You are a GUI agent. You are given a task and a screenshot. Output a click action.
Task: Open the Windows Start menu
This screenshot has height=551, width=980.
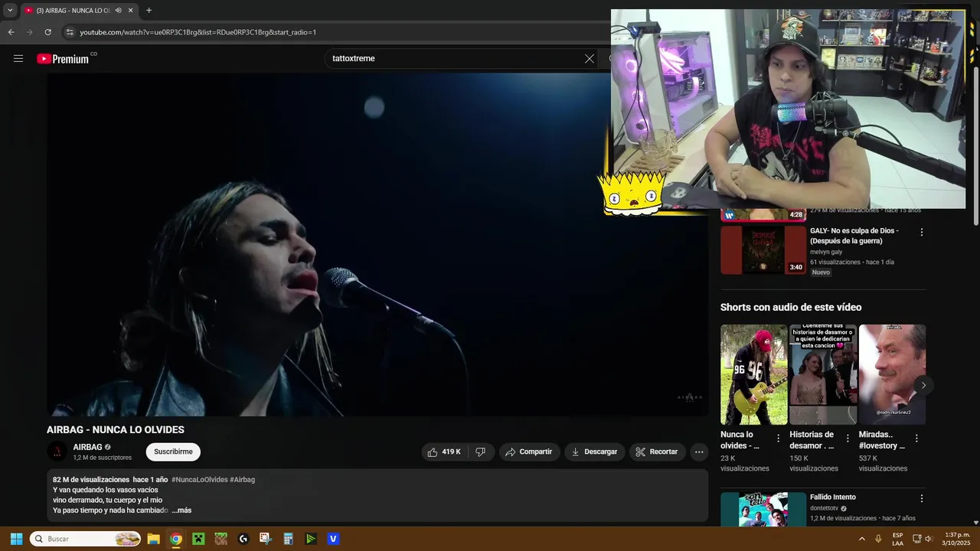point(16,539)
